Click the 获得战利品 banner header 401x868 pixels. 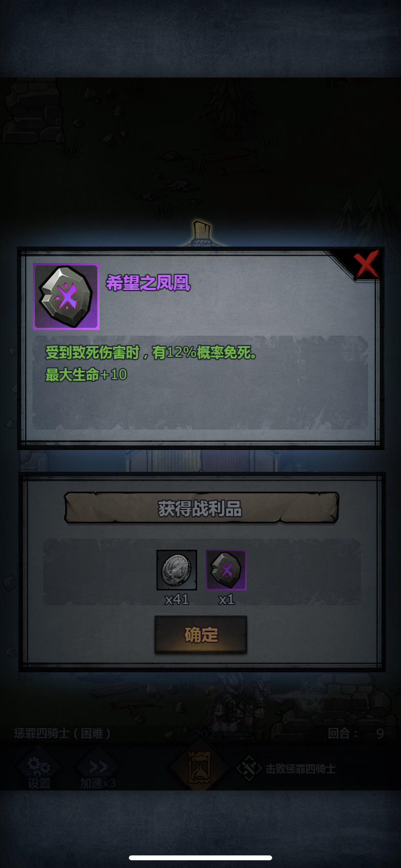click(201, 509)
